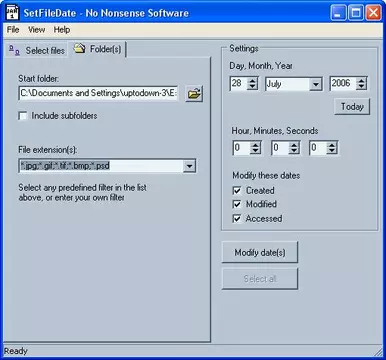Click the Ready status bar text
The width and height of the screenshot is (386, 360).
click(16, 351)
